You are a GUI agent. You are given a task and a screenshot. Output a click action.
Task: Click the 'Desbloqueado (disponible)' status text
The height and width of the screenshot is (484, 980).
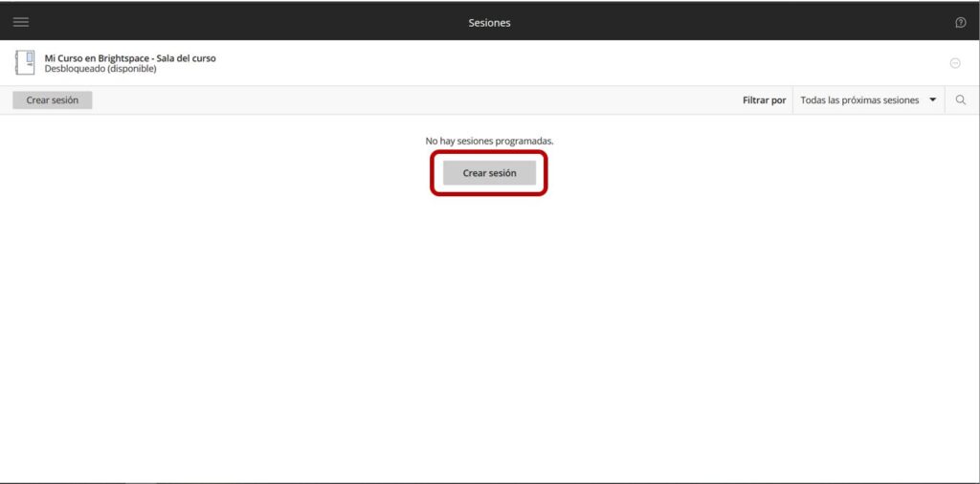(100, 69)
